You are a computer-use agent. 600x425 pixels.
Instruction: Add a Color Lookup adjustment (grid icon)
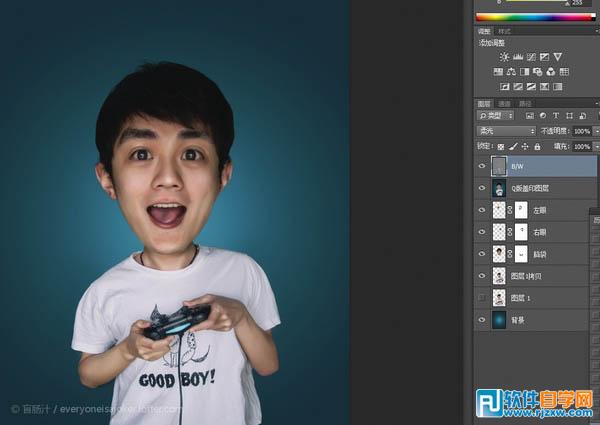pos(564,72)
